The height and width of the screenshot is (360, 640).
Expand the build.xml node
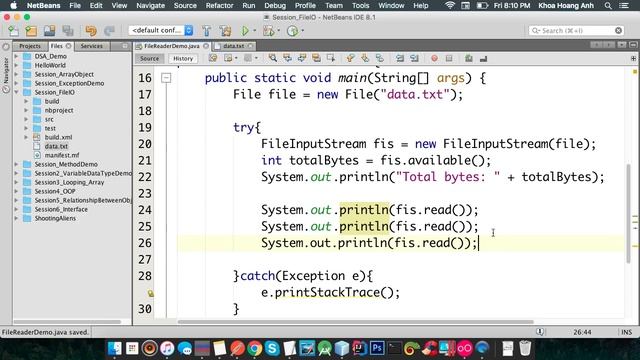pyautogui.click(x=27, y=137)
